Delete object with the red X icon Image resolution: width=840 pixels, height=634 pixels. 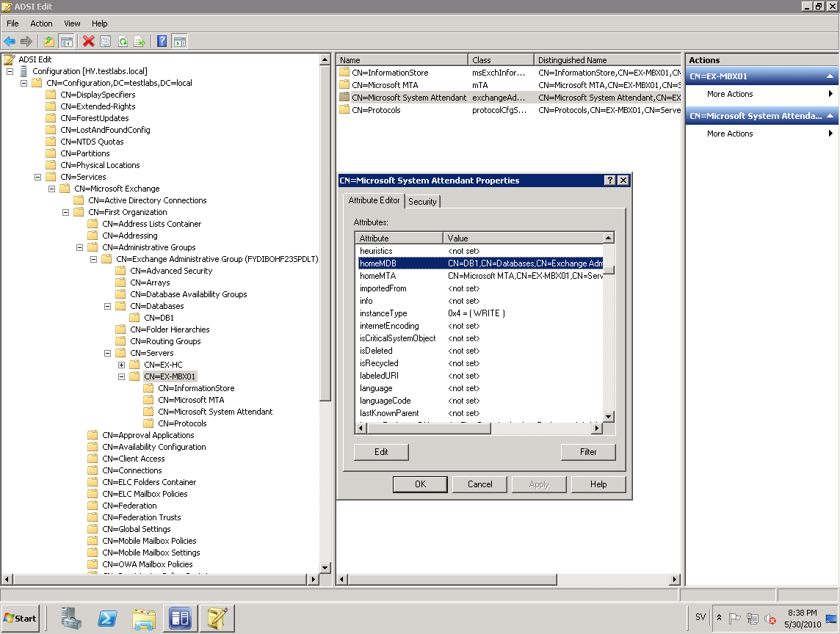pos(88,41)
